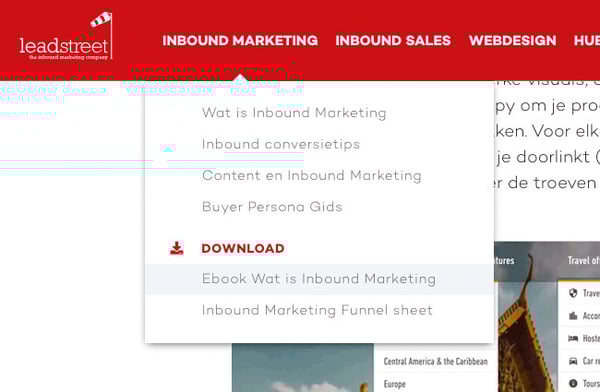Click the shield icon next to Travel

(x=573, y=293)
